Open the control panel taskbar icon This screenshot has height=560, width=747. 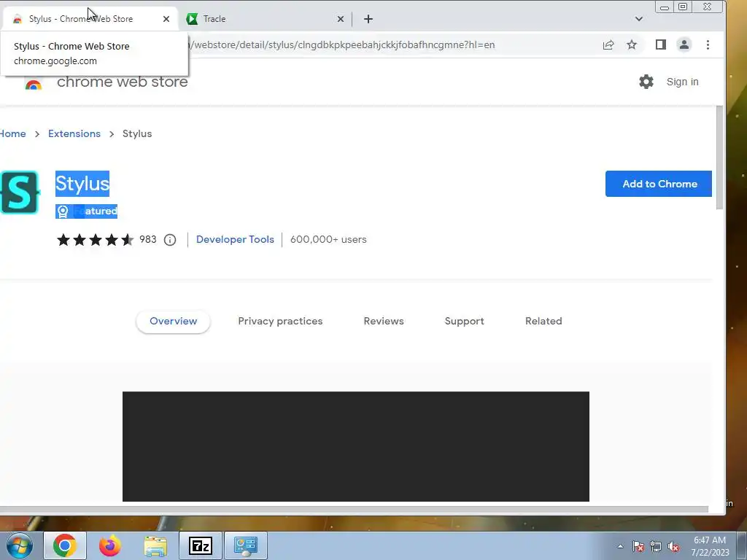pos(245,545)
